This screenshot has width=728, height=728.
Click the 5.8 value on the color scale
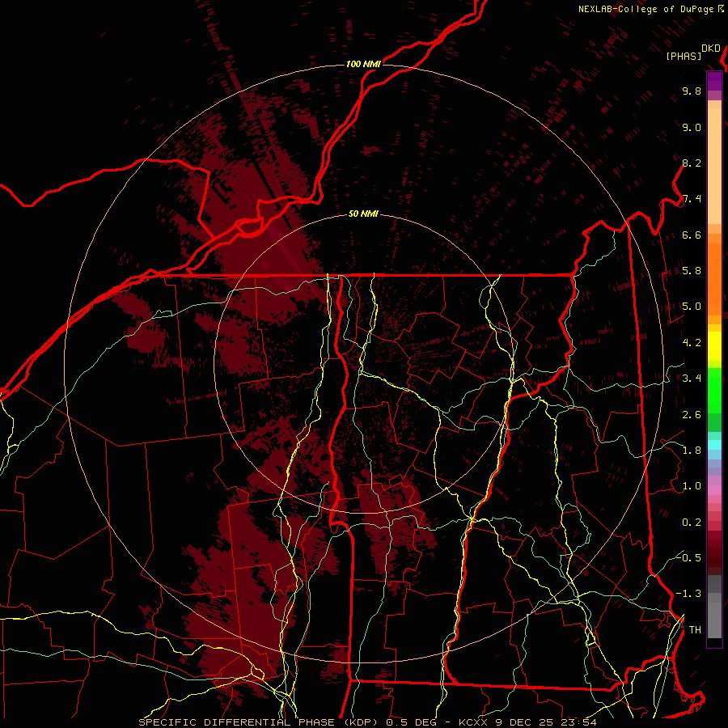(x=692, y=271)
